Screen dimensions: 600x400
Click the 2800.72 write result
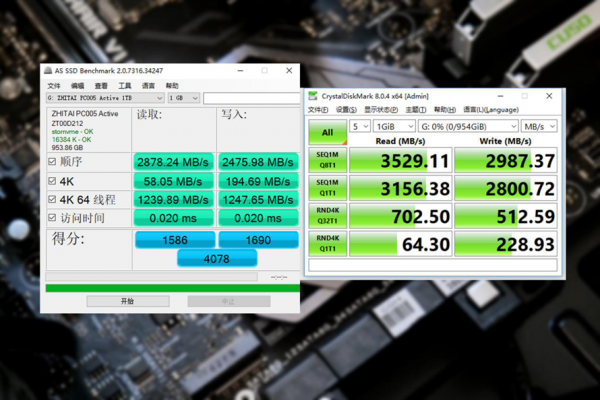[x=506, y=188]
